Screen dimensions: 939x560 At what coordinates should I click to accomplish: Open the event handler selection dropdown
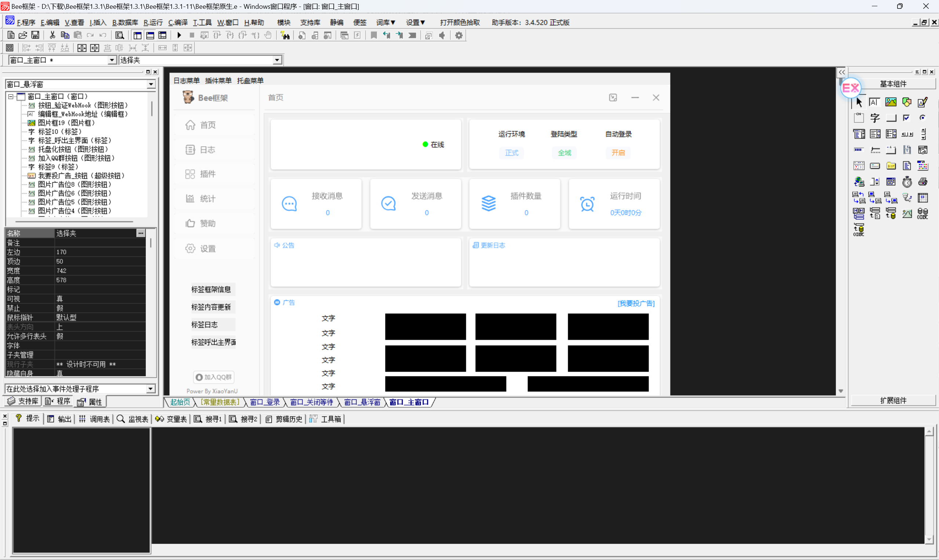(150, 389)
